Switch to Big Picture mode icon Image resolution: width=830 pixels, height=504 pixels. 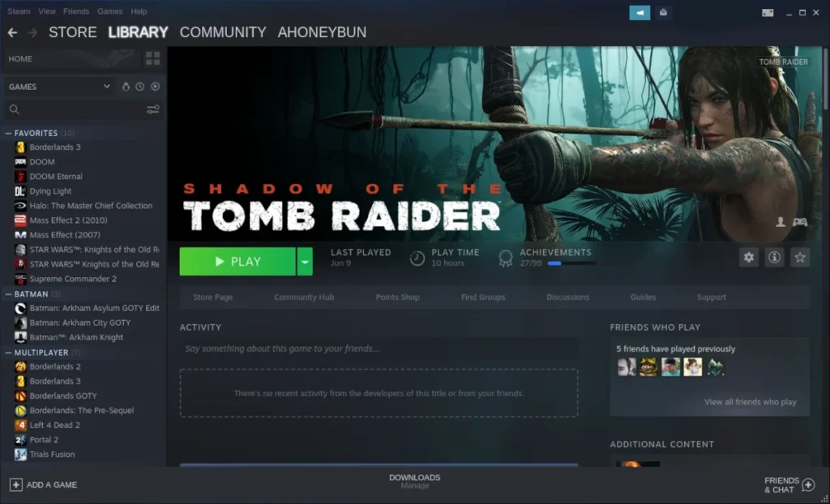click(768, 13)
